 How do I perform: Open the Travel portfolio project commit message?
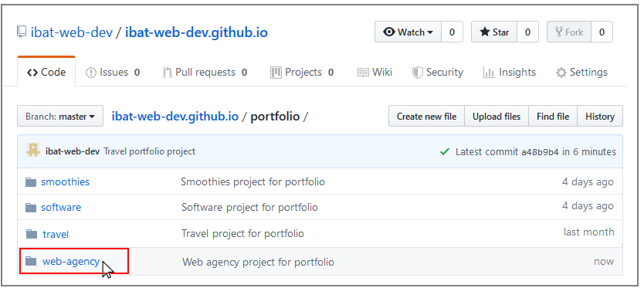[150, 151]
